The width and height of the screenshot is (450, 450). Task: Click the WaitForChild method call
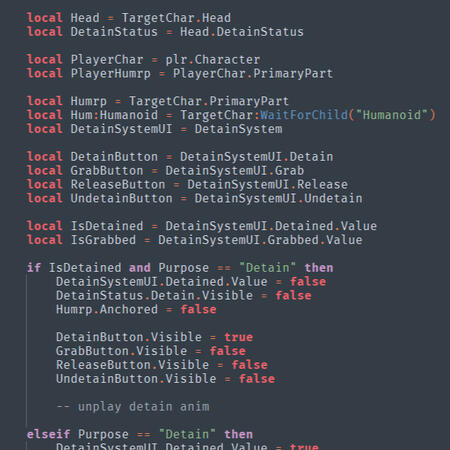point(304,115)
